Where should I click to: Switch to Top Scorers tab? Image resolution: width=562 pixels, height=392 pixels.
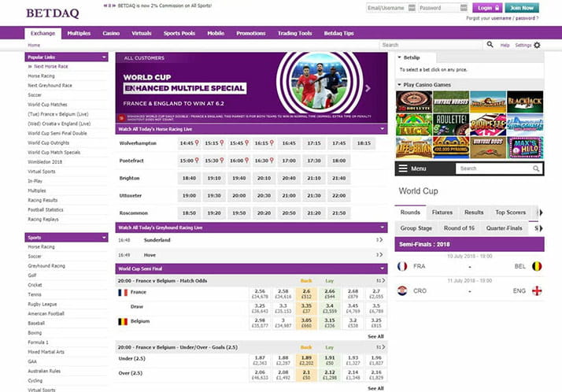tap(510, 212)
